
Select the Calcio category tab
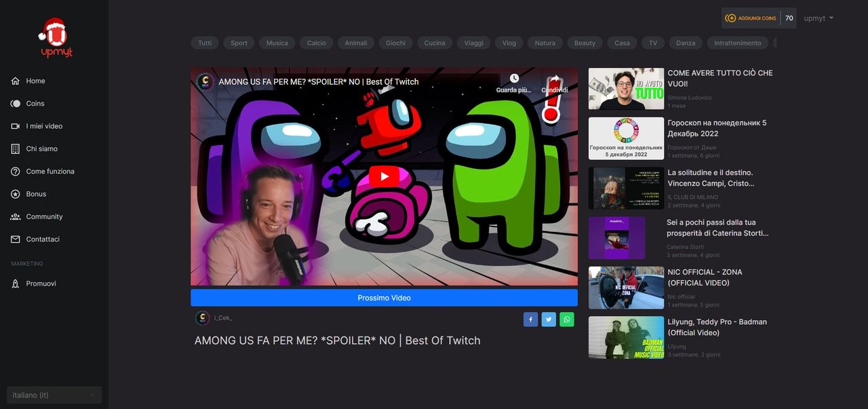316,42
